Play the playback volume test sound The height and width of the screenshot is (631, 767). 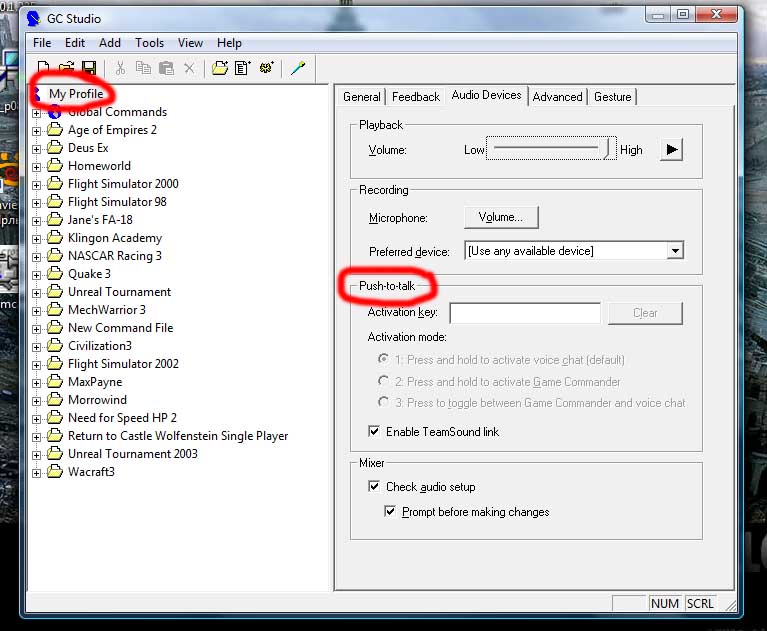pyautogui.click(x=672, y=149)
